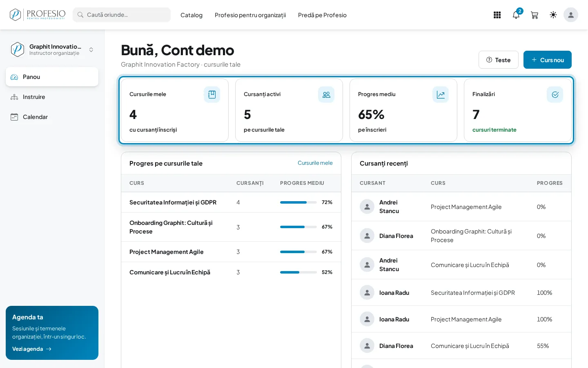Open Predă pe Profesio link

point(322,15)
